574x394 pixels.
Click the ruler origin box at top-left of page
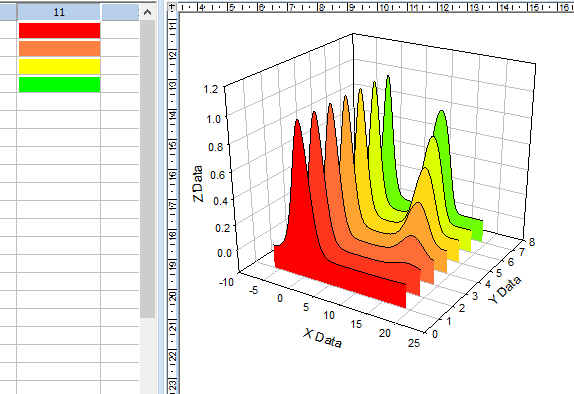coord(172,6)
